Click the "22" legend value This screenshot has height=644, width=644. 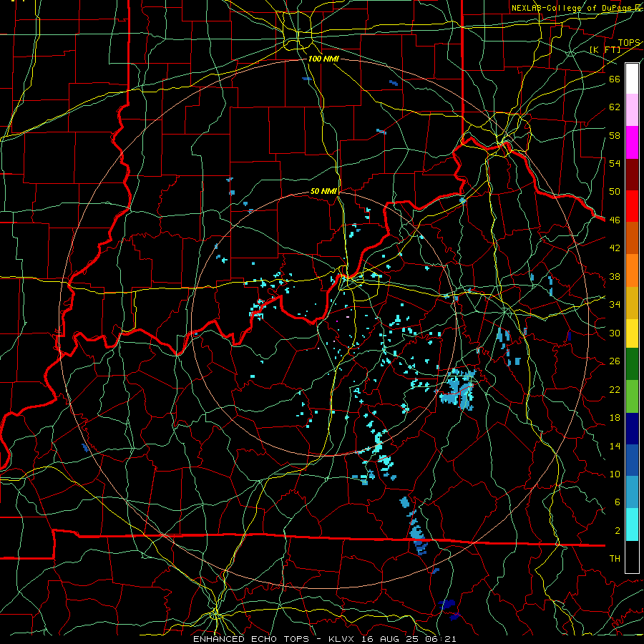tap(615, 389)
